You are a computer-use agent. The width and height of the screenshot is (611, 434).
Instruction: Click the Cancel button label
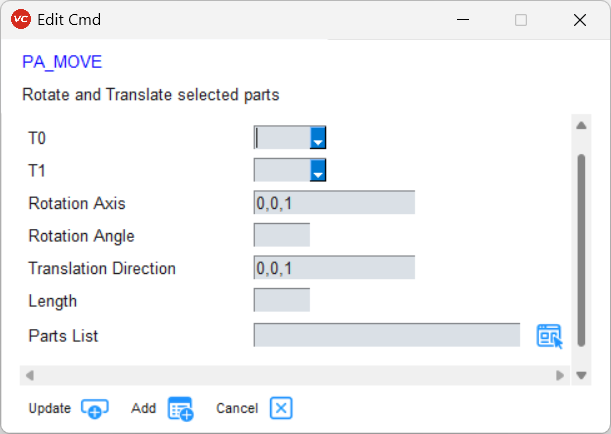coord(237,408)
